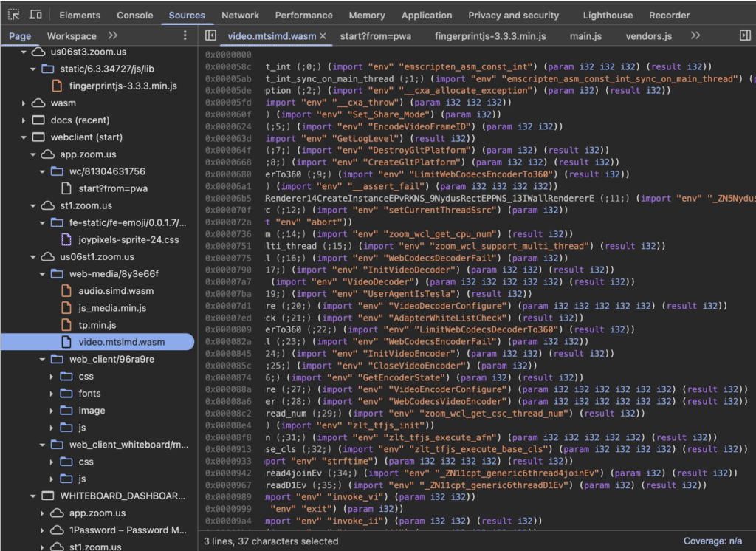Click "3 lines, 37 characters selected" status text
This screenshot has width=756, height=551.
click(271, 541)
